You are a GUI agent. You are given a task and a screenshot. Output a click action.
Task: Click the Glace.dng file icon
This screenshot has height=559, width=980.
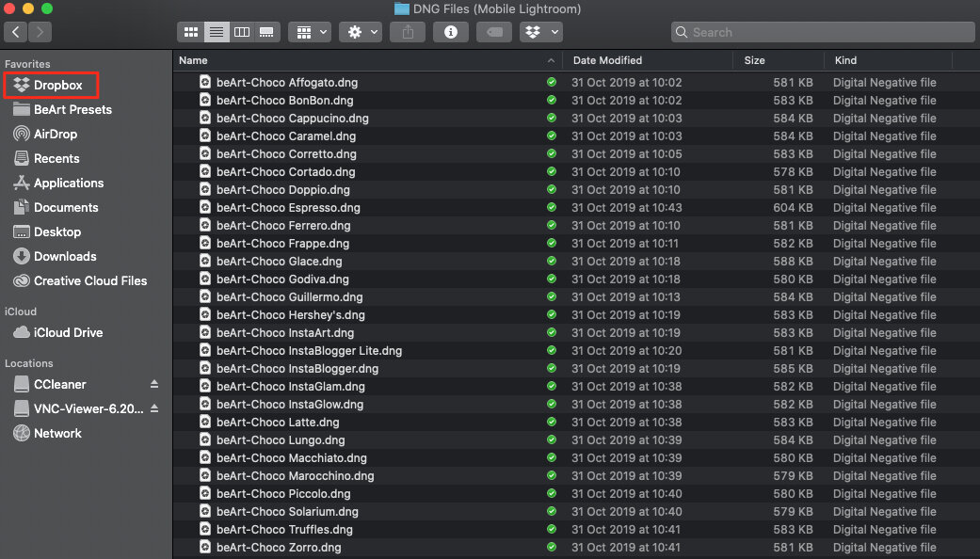tap(205, 261)
